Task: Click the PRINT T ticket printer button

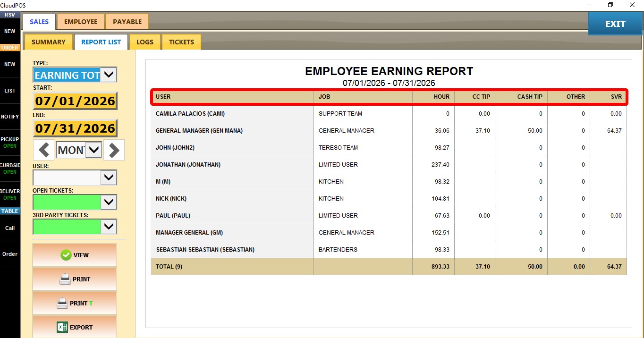Action: pyautogui.click(x=75, y=303)
